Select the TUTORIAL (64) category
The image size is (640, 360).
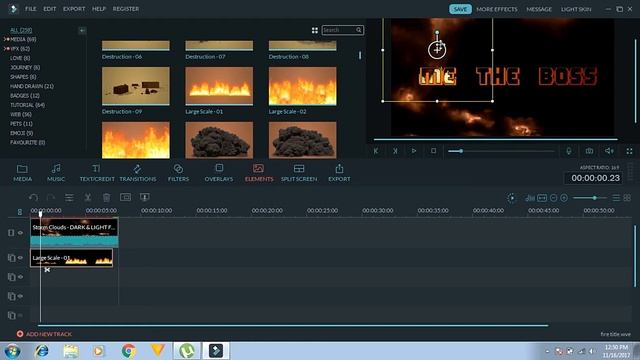click(x=27, y=105)
